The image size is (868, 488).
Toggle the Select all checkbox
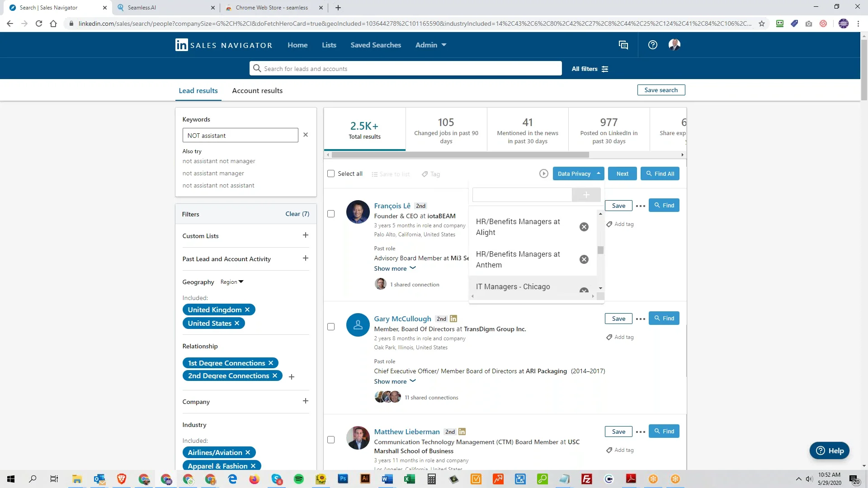[331, 174]
